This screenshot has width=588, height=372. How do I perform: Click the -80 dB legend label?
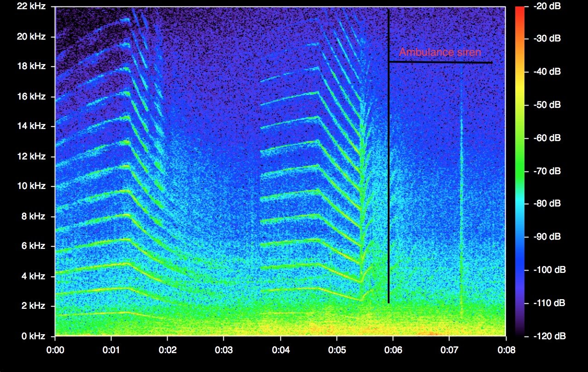(547, 203)
